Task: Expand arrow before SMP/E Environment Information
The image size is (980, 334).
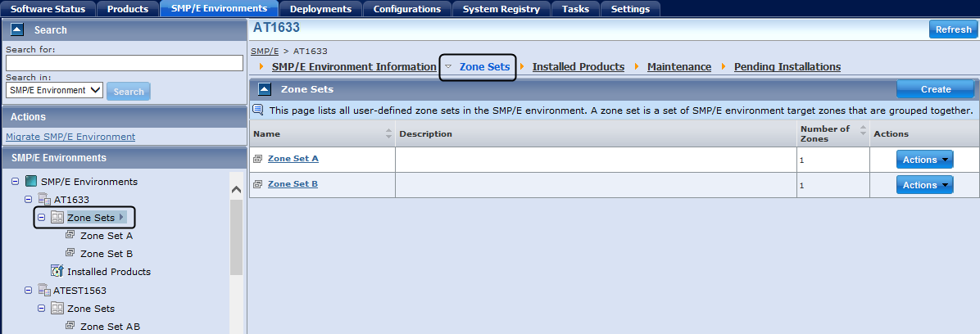Action: point(261,67)
